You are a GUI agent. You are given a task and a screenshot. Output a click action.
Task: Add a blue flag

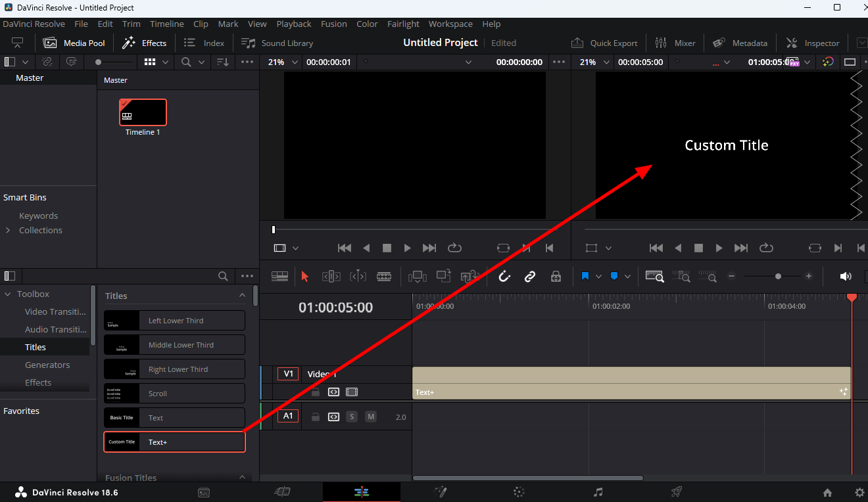(585, 277)
